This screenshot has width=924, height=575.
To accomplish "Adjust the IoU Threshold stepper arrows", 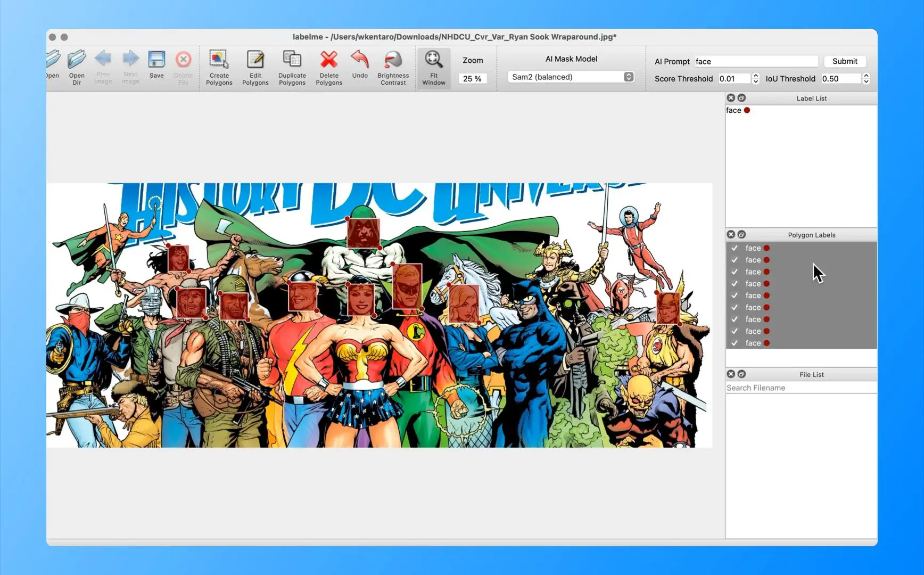I will tap(866, 79).
